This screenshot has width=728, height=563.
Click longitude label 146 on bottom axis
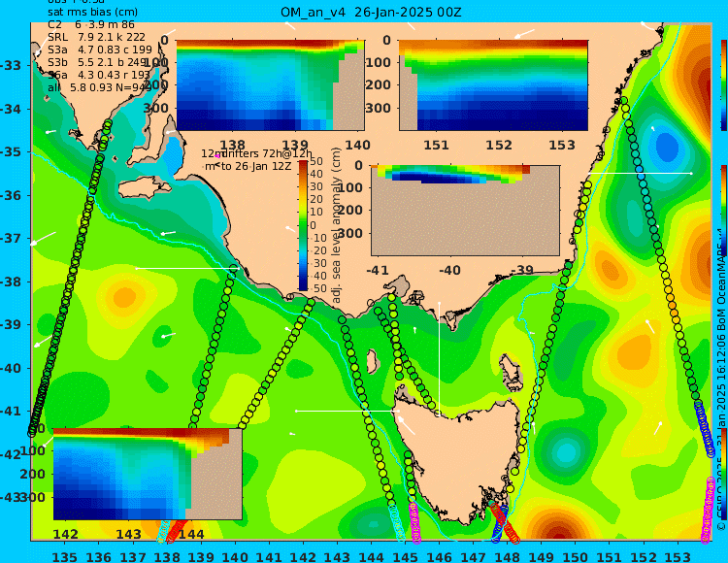(x=439, y=556)
